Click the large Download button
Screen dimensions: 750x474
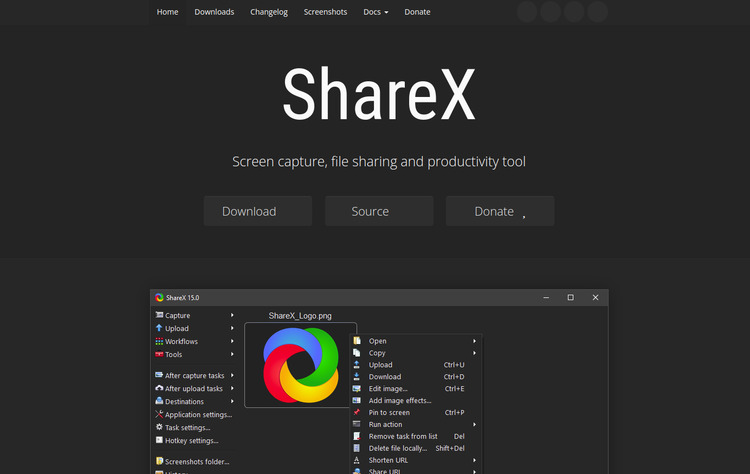coord(258,211)
